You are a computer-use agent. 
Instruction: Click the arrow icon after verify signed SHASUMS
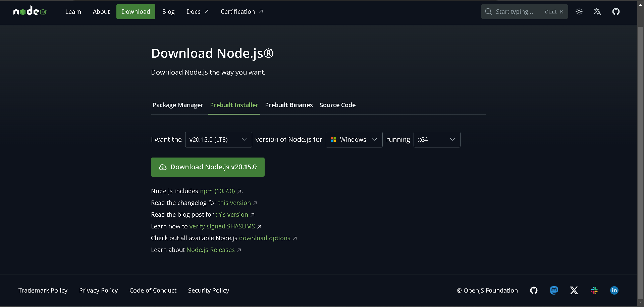click(x=259, y=227)
